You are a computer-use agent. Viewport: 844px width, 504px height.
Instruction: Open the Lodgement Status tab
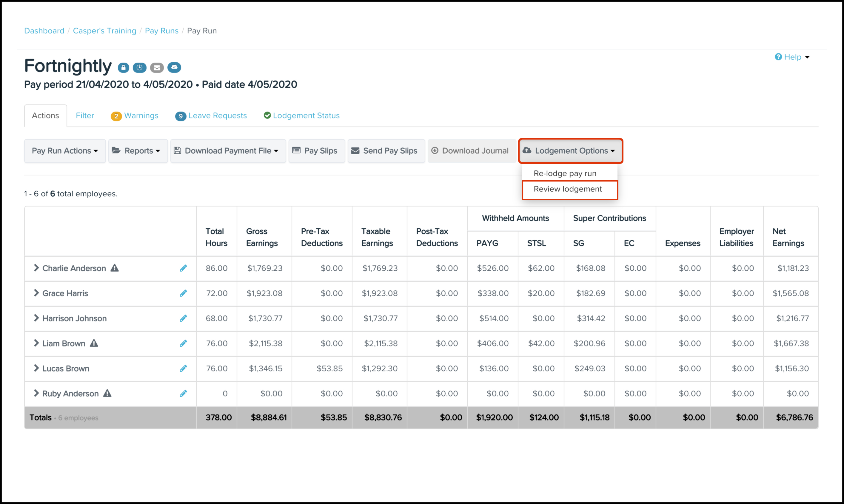pyautogui.click(x=302, y=116)
